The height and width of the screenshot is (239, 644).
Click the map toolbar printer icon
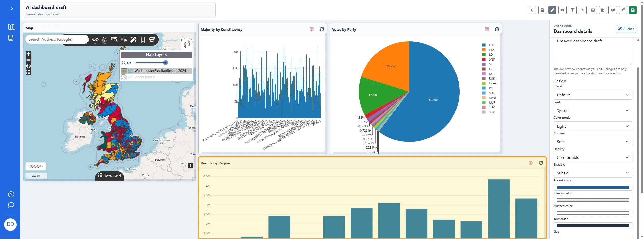click(152, 39)
